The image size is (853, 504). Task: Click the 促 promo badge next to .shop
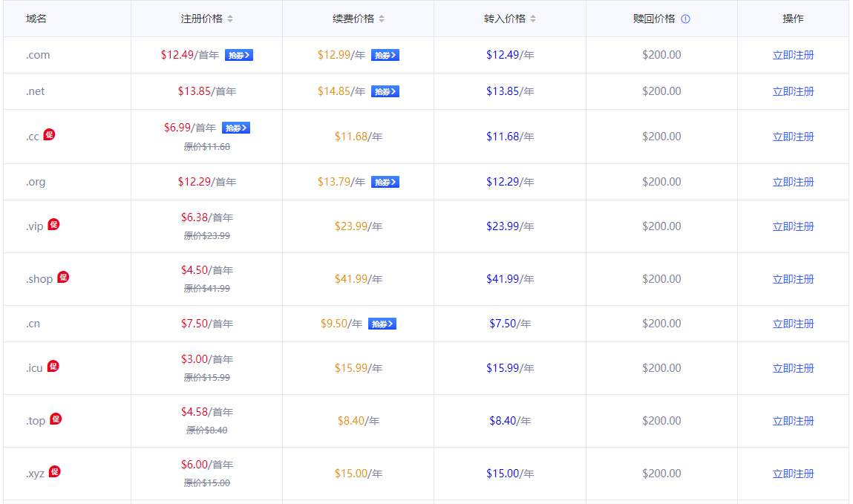tap(63, 277)
